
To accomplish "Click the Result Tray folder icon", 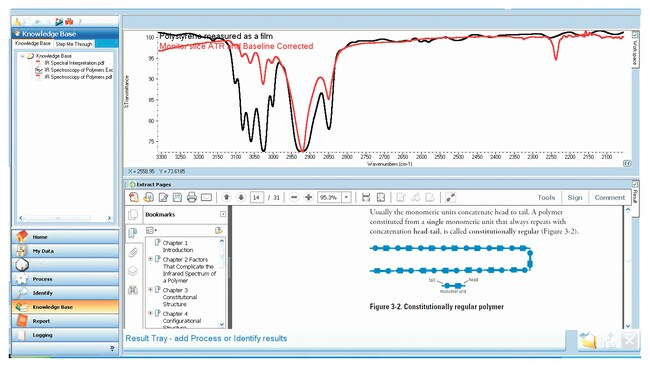I will pos(588,340).
